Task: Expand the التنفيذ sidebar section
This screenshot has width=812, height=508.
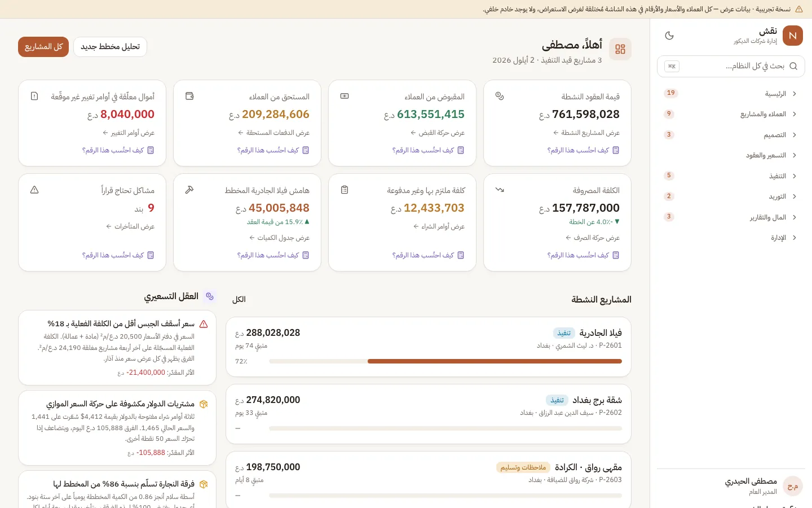Action: pyautogui.click(x=731, y=176)
